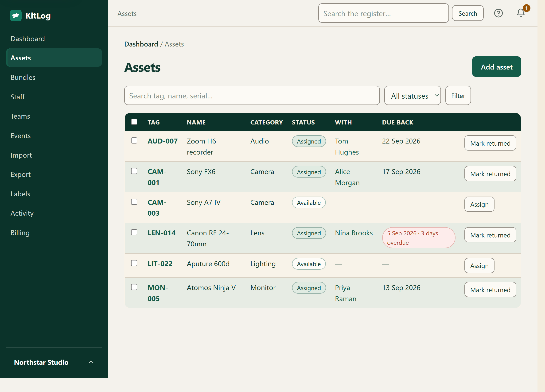Check the LEN-014 row checkbox
Viewport: 545px width, 392px height.
click(x=134, y=232)
